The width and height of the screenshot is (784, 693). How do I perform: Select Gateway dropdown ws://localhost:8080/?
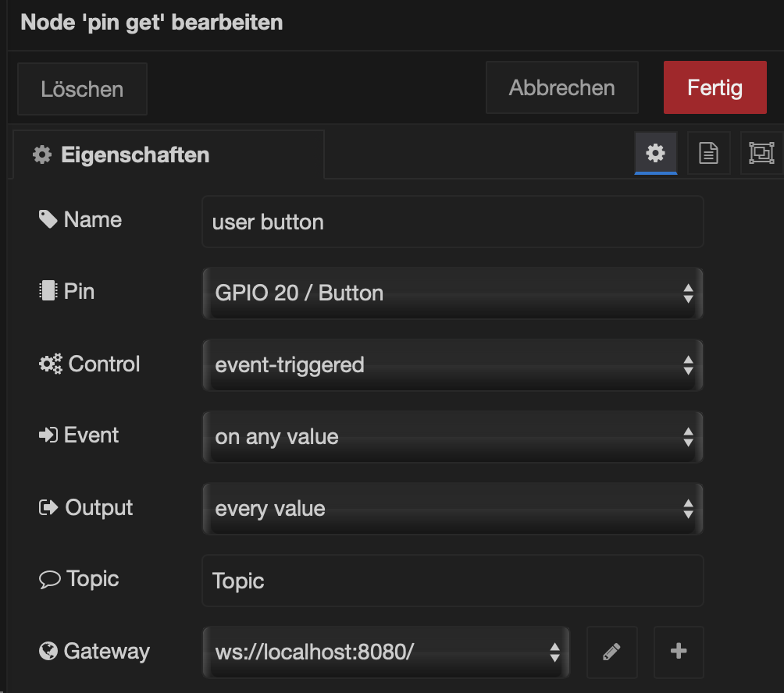click(386, 652)
